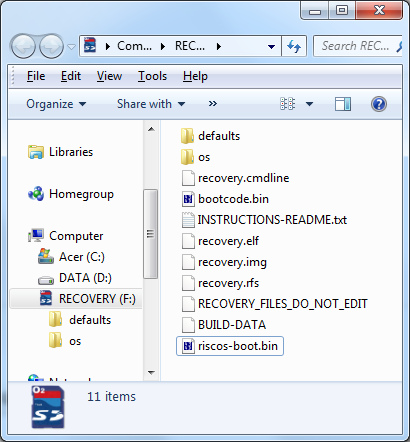Click the refresh arrows icon

coord(294,46)
